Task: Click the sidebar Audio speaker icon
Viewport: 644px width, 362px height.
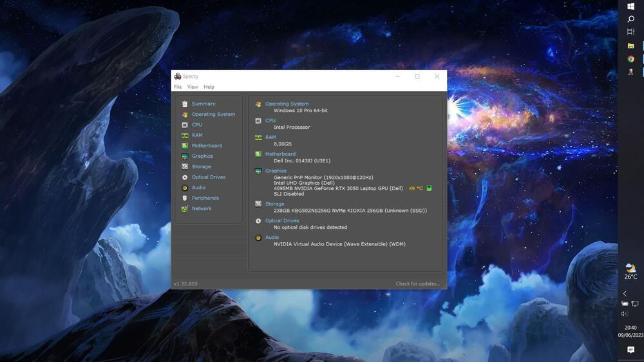Action: (185, 187)
